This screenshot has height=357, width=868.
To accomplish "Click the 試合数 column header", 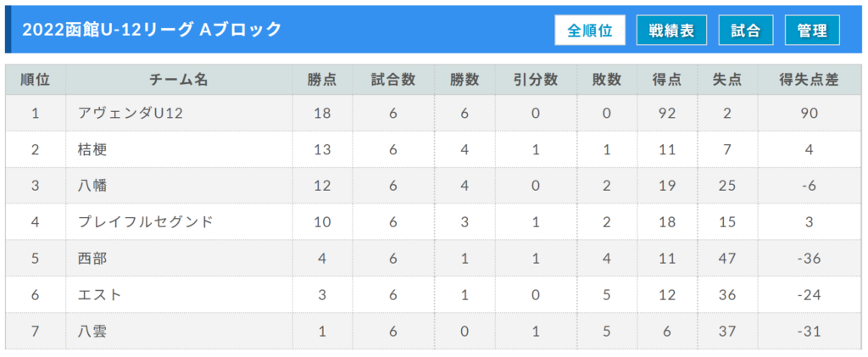I will (x=393, y=81).
